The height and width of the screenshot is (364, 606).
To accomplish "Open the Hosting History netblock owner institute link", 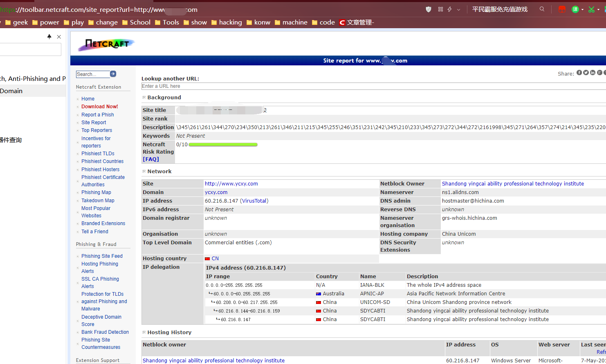I will [213, 360].
